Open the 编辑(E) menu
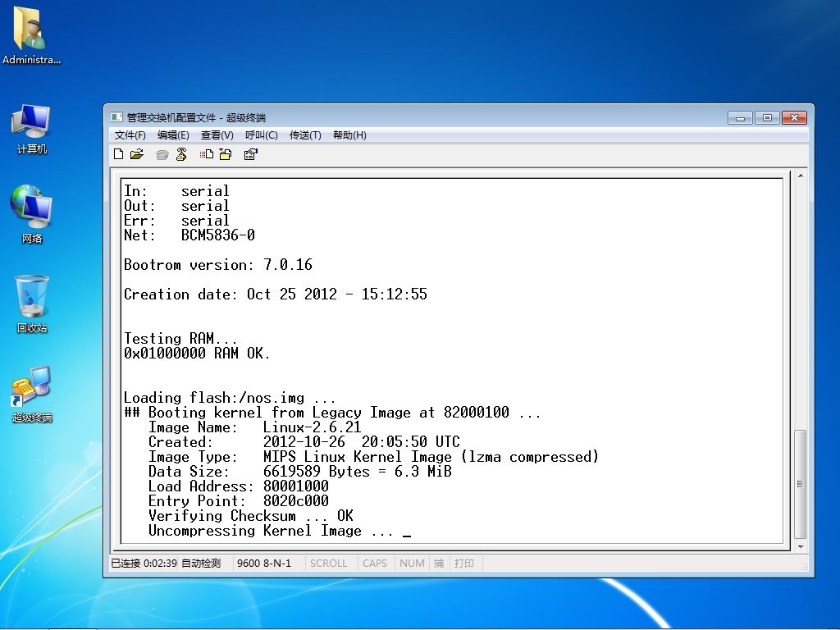The image size is (840, 630). coord(173,135)
